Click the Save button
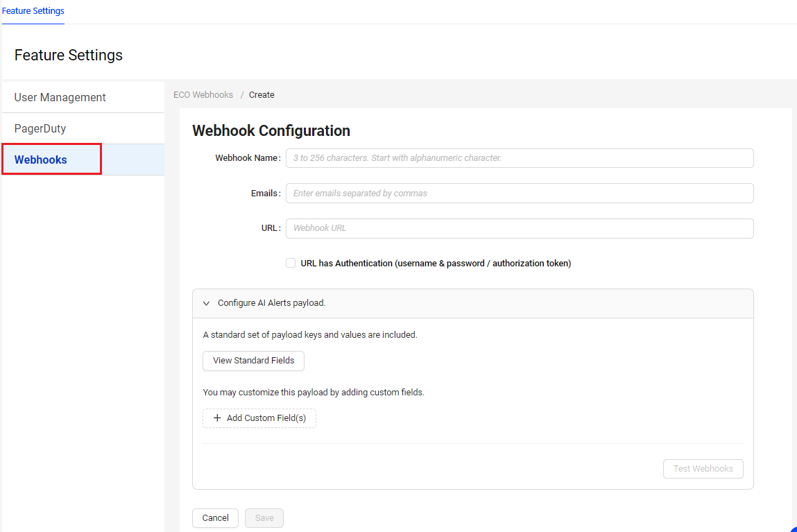 pyautogui.click(x=264, y=518)
